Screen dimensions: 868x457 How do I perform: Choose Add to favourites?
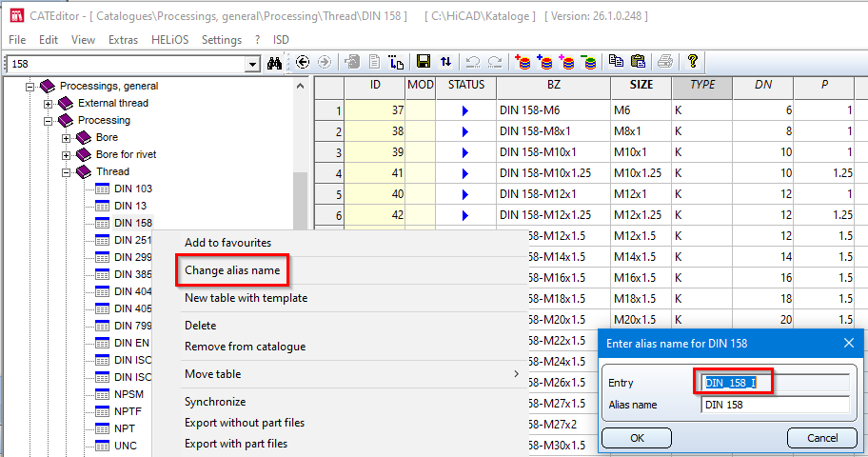(x=228, y=243)
